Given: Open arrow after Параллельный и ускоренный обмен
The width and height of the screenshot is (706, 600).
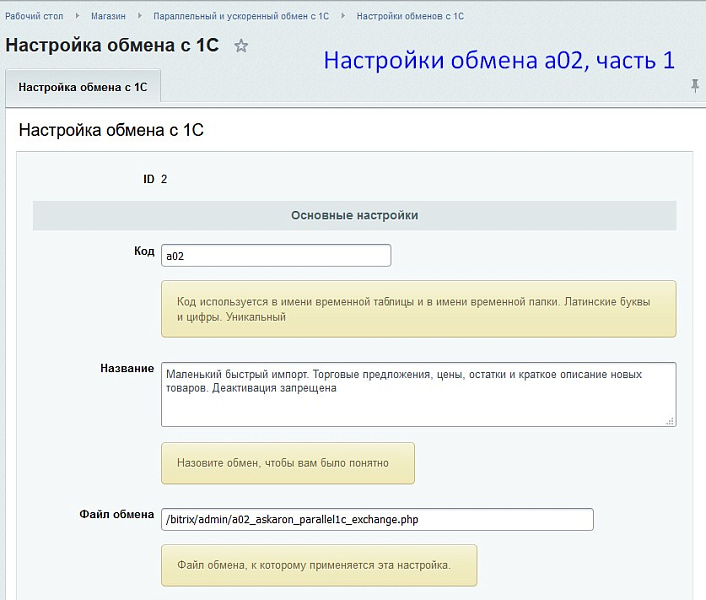Looking at the screenshot, I should coord(339,17).
